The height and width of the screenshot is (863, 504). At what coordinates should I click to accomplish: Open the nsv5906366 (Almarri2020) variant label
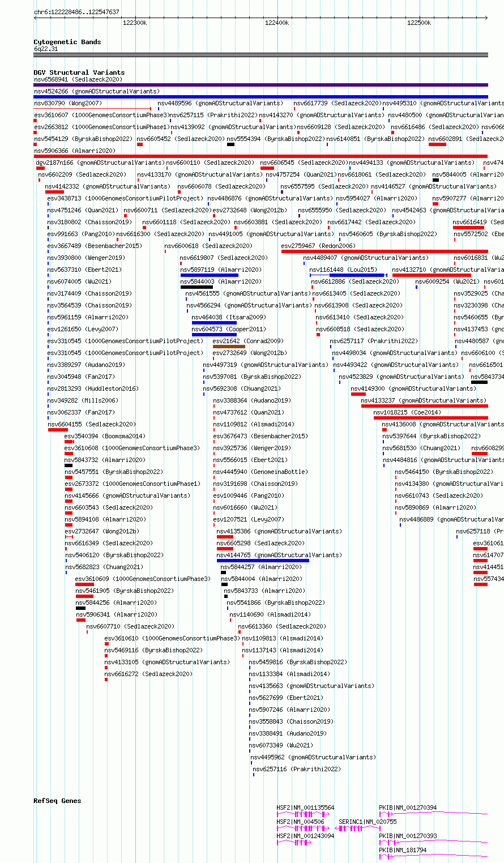pos(75,151)
